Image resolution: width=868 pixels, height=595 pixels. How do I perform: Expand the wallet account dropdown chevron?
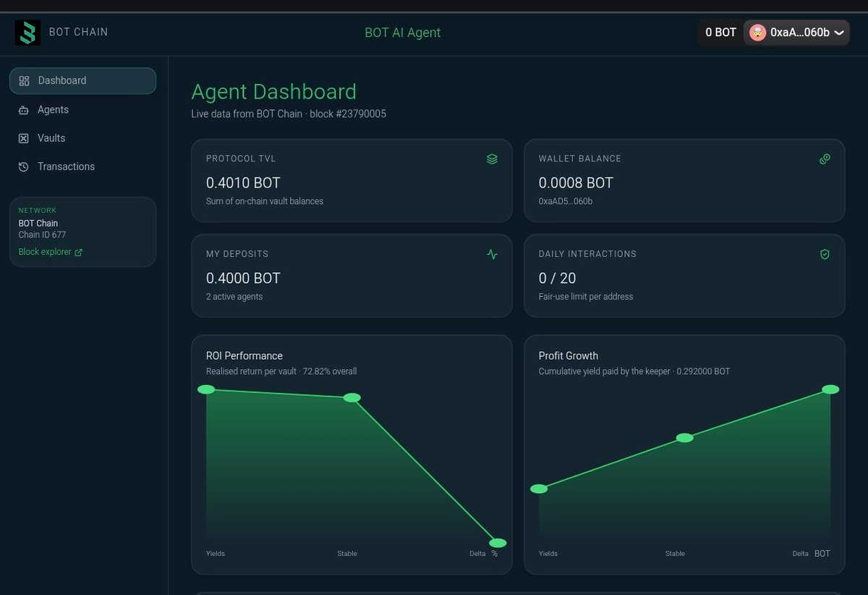tap(839, 33)
